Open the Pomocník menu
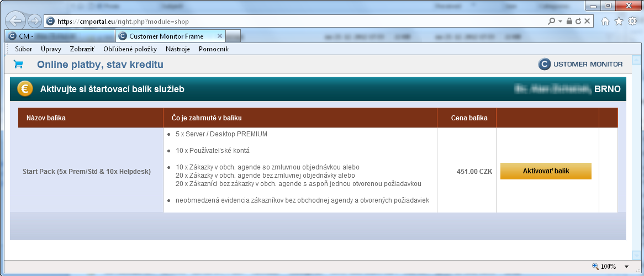The height and width of the screenshot is (276, 644). (214, 49)
